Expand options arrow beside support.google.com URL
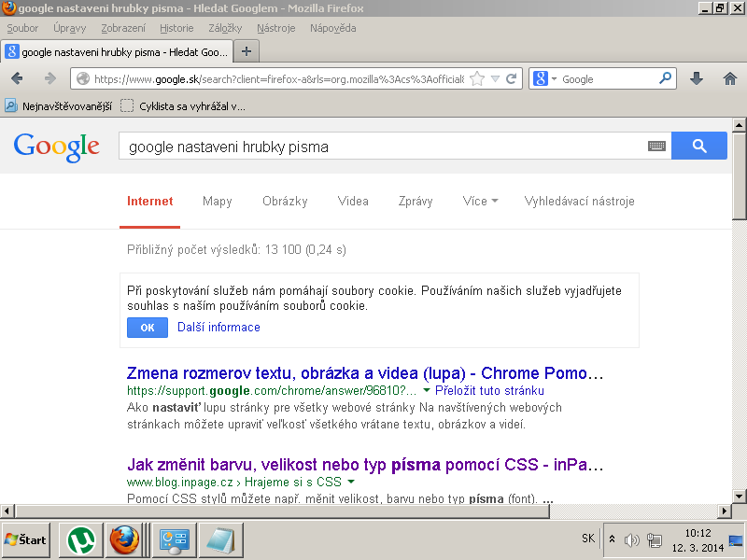Image resolution: width=747 pixels, height=560 pixels. click(x=427, y=390)
